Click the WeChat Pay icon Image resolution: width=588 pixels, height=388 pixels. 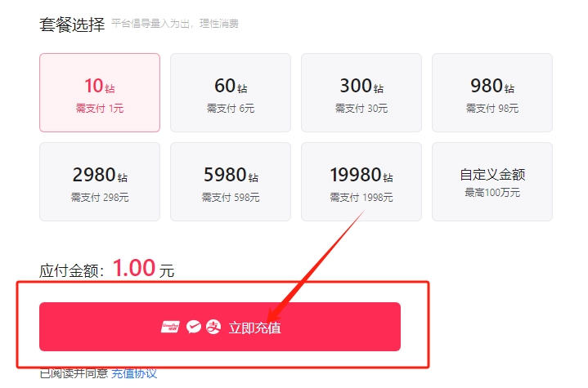coord(194,327)
